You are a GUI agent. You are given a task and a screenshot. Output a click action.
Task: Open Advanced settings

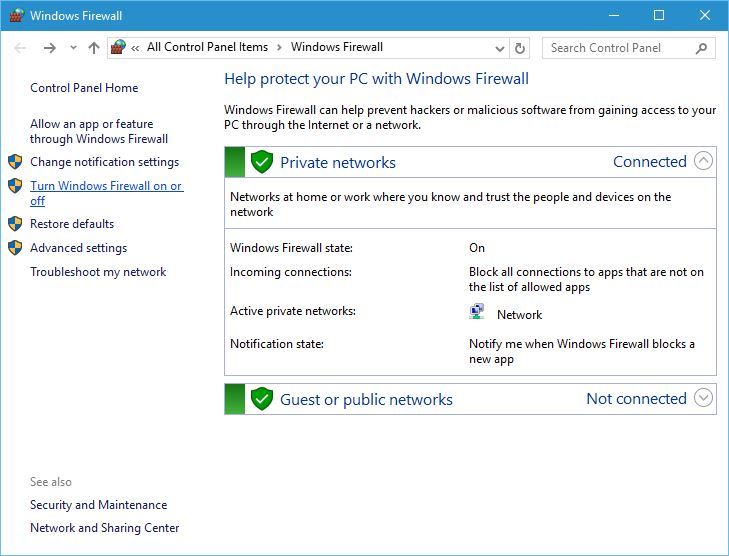click(79, 248)
